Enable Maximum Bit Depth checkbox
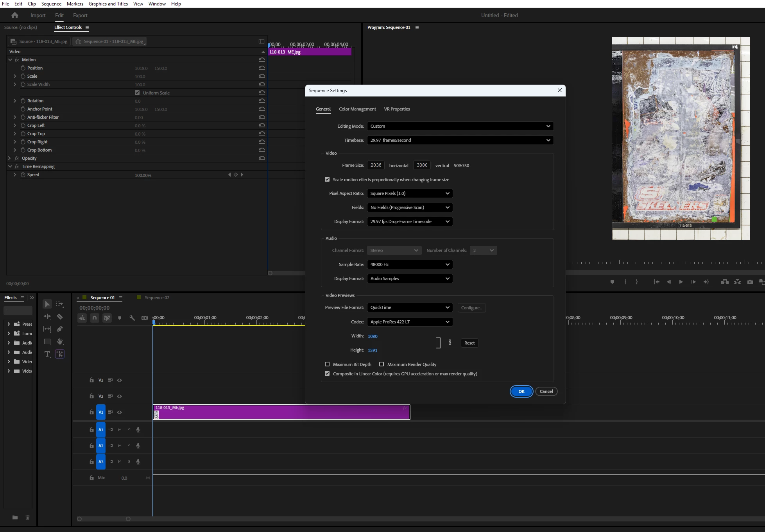Image resolution: width=765 pixels, height=532 pixels. pyautogui.click(x=327, y=364)
